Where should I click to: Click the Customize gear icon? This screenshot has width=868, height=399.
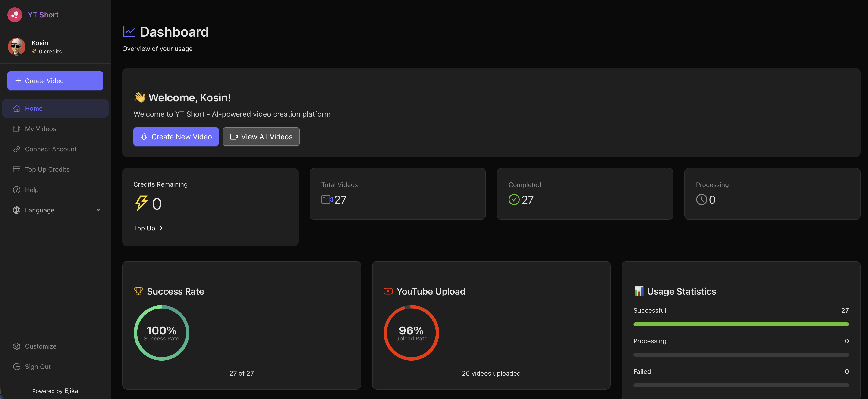pos(17,346)
